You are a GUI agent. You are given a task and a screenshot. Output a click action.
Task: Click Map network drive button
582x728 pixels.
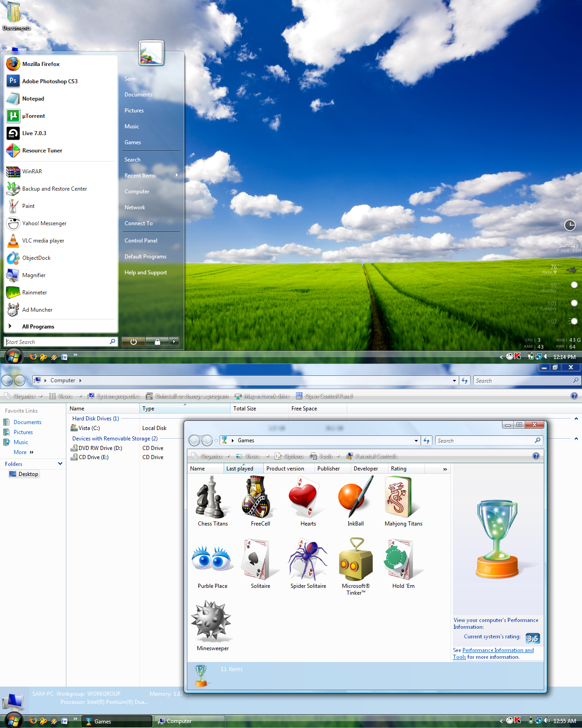coord(262,396)
